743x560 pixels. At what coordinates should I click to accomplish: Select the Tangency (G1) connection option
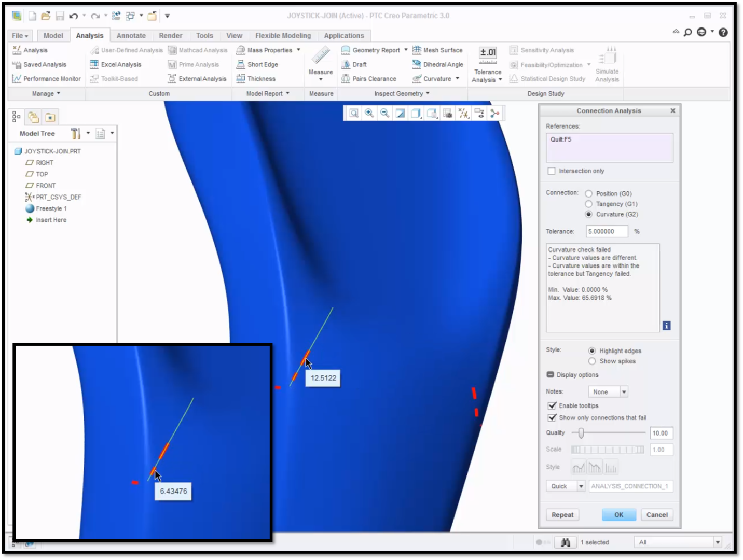(589, 204)
